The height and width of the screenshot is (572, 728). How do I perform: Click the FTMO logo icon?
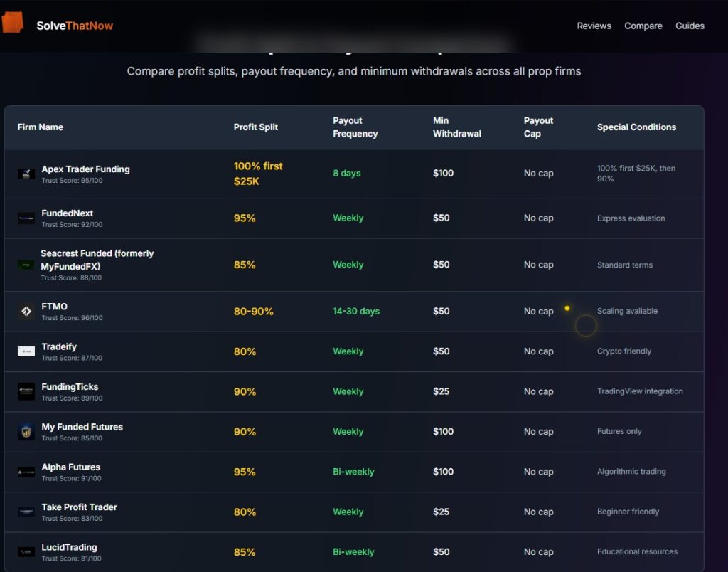click(26, 312)
